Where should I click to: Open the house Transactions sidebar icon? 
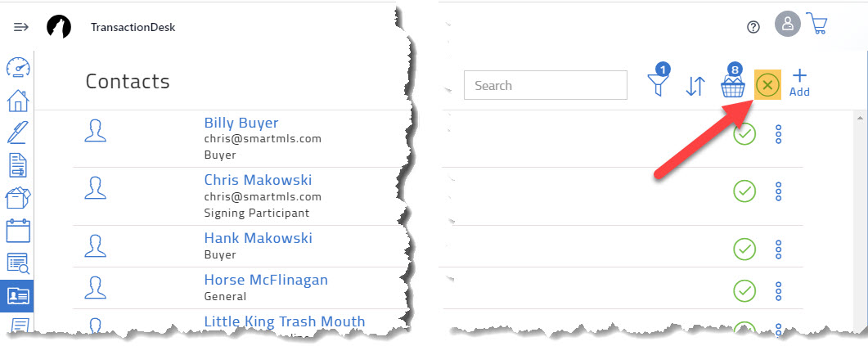18,101
